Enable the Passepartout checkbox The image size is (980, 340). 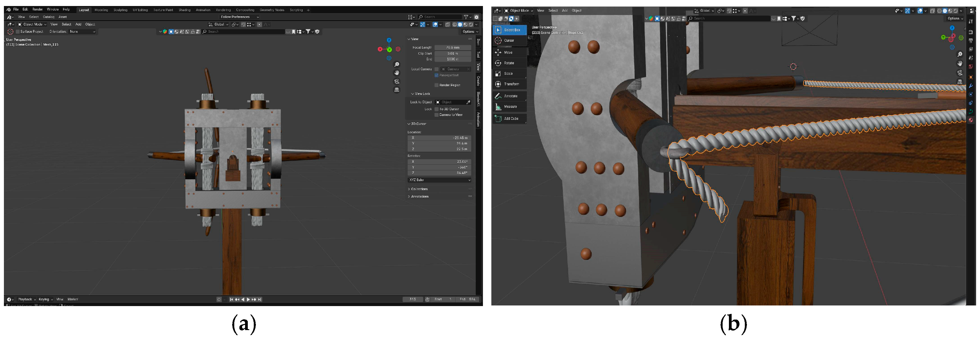click(436, 75)
